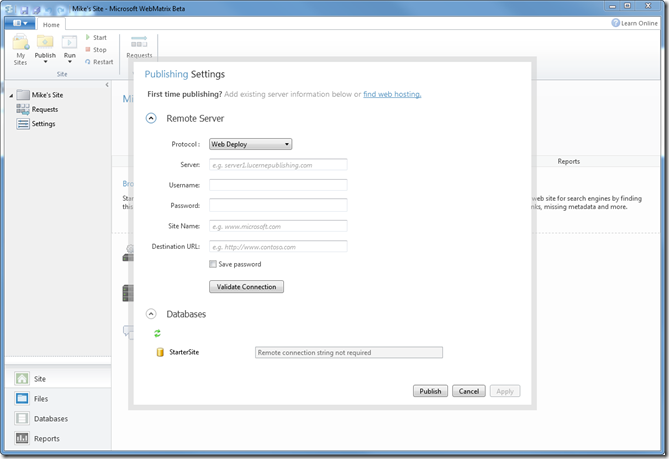
Task: Click the Publish ribbon icon
Action: click(x=45, y=42)
